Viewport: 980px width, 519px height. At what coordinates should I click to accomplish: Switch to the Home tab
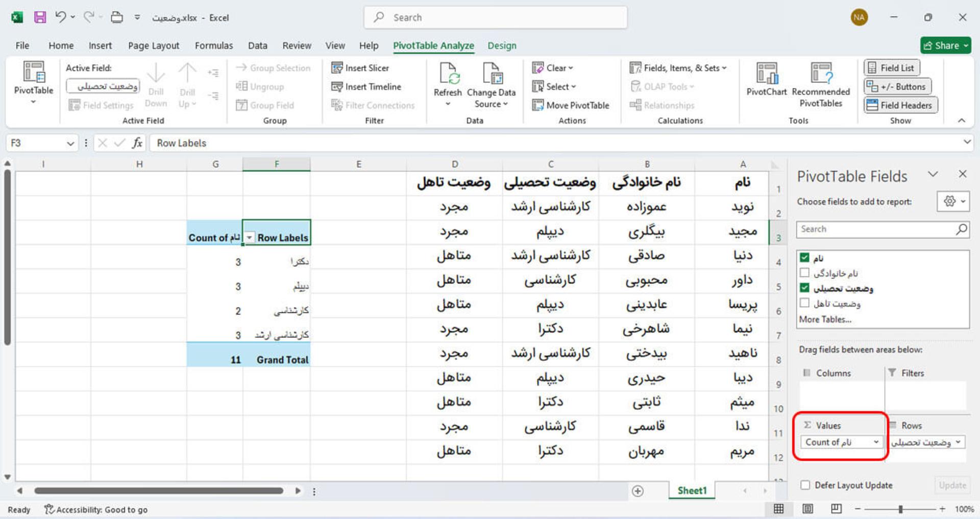[x=61, y=45]
